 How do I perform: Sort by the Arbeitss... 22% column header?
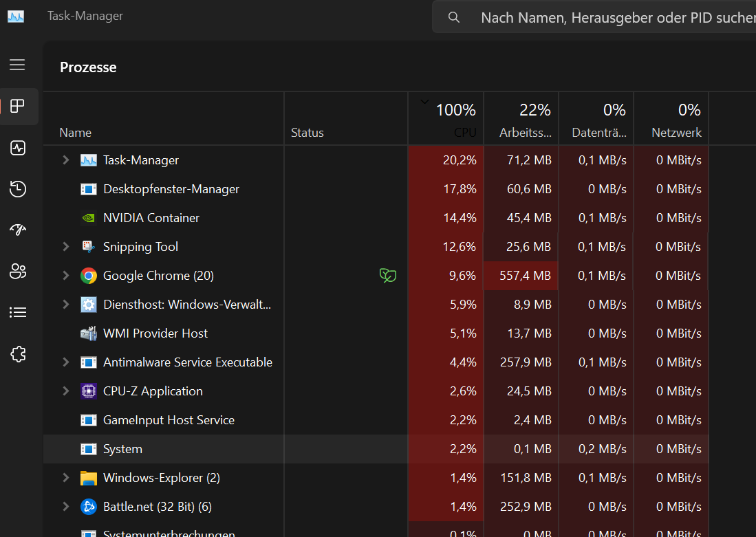pyautogui.click(x=521, y=118)
